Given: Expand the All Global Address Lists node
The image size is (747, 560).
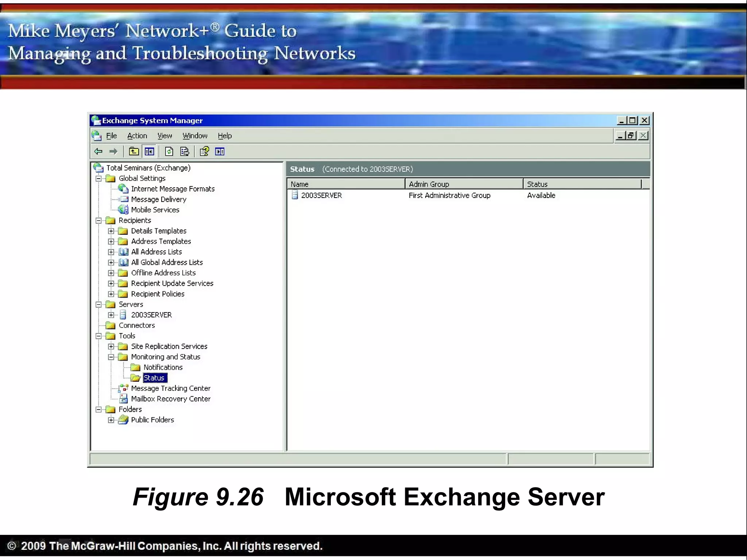Looking at the screenshot, I should 111,262.
